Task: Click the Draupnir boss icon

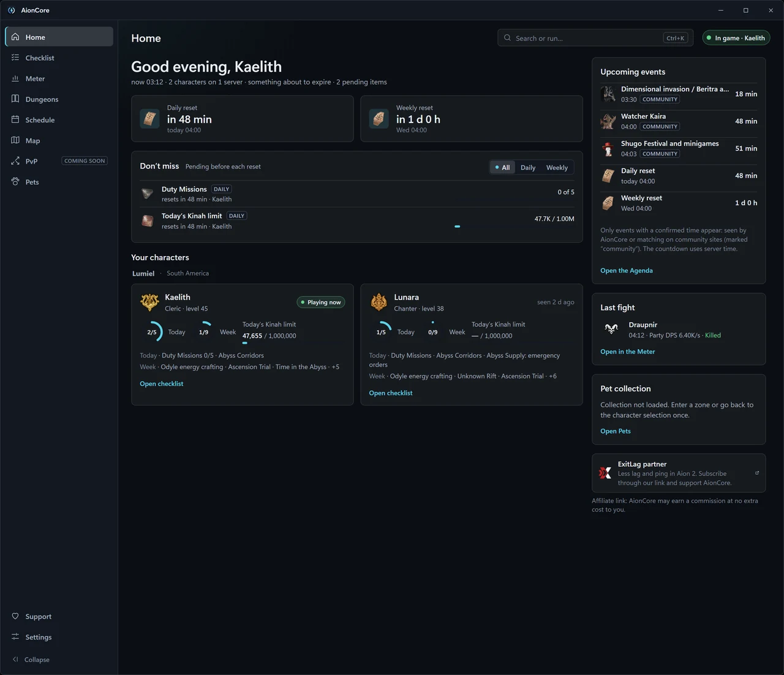Action: pos(611,330)
